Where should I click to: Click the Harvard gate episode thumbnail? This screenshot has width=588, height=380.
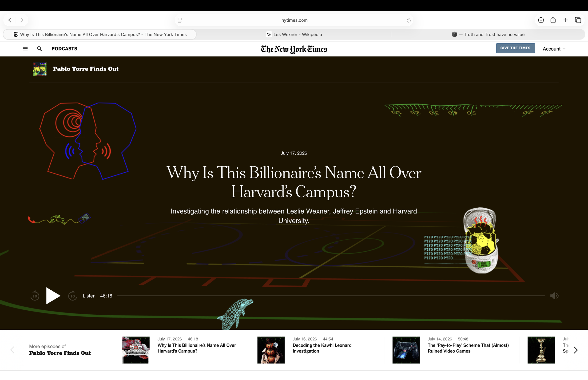(x=136, y=350)
